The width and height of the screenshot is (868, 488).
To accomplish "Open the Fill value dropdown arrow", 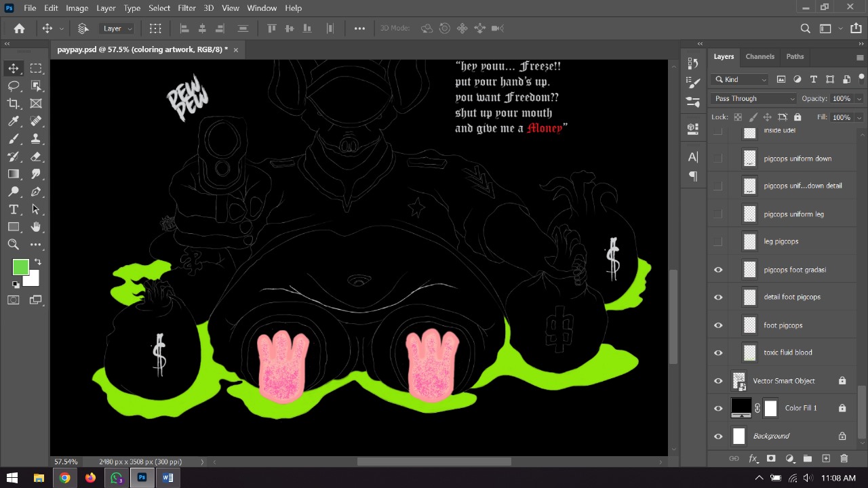I will [x=859, y=117].
